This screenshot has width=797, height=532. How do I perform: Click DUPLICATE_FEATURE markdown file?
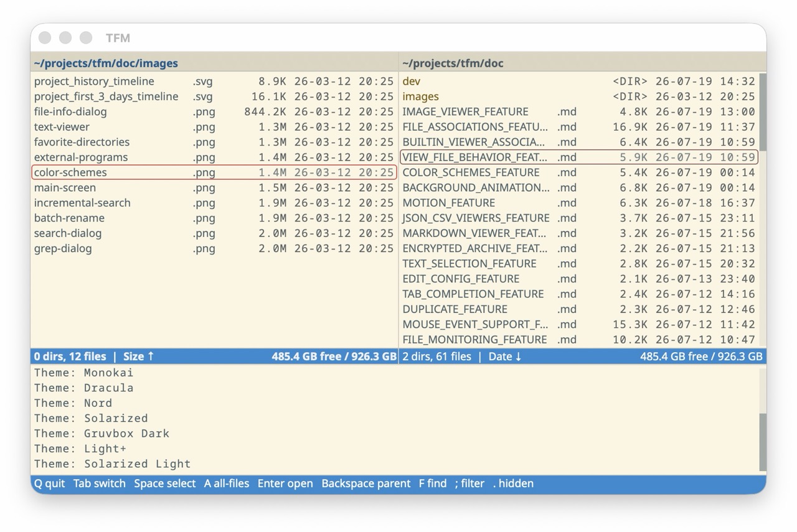click(x=579, y=309)
